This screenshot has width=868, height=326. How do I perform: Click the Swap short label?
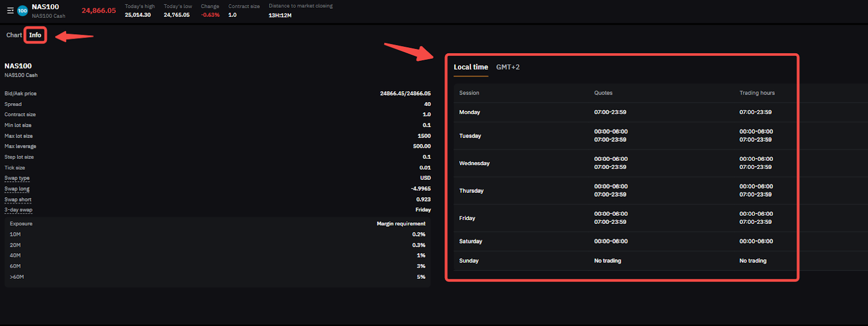(x=18, y=200)
